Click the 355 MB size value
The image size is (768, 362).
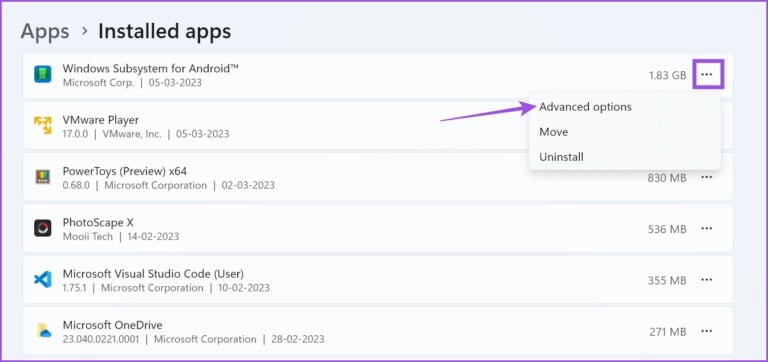tap(667, 281)
